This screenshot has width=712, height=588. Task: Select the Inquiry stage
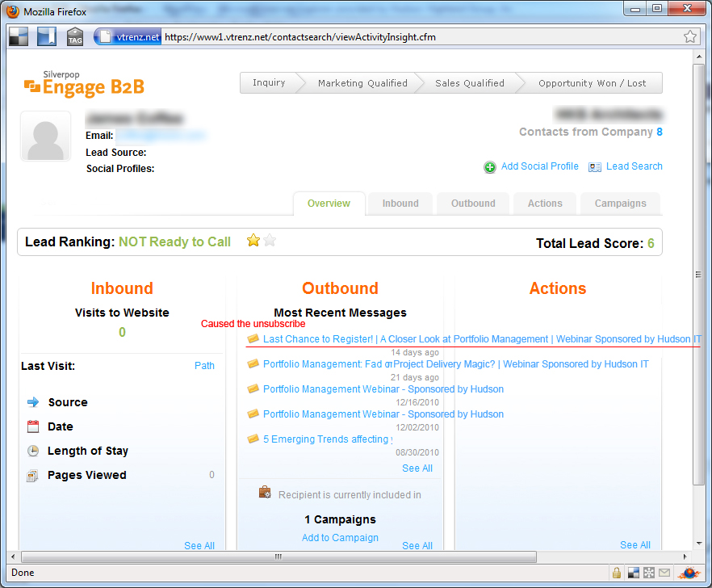tap(269, 82)
